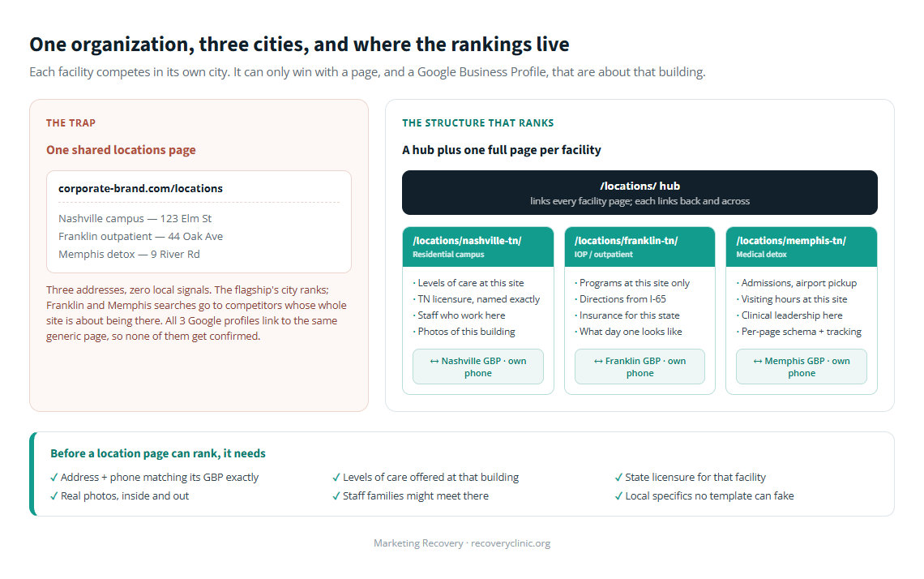Click 'Franklin outpatient — 44 Oak Ave' row
This screenshot has height=579, width=924.
coord(140,236)
